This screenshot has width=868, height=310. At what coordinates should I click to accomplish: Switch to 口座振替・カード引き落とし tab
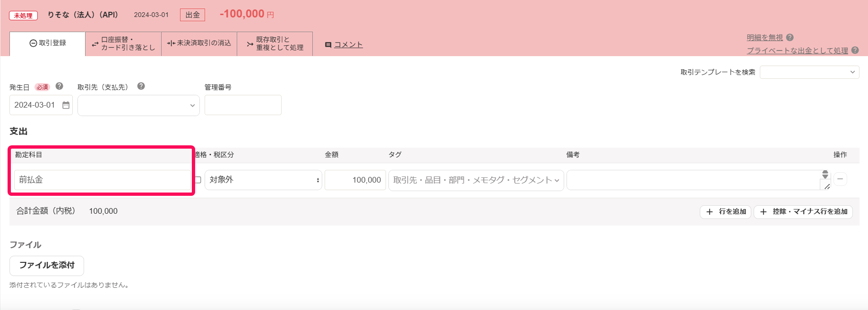[x=123, y=44]
